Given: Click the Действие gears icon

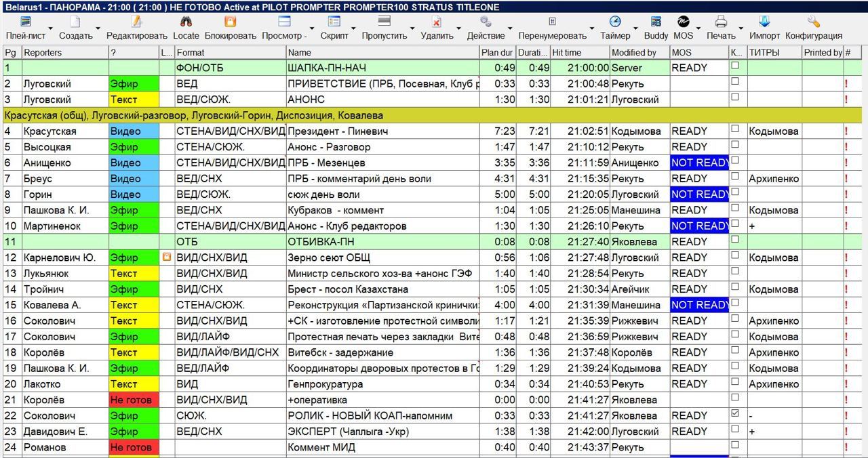Looking at the screenshot, I should coord(486,22).
